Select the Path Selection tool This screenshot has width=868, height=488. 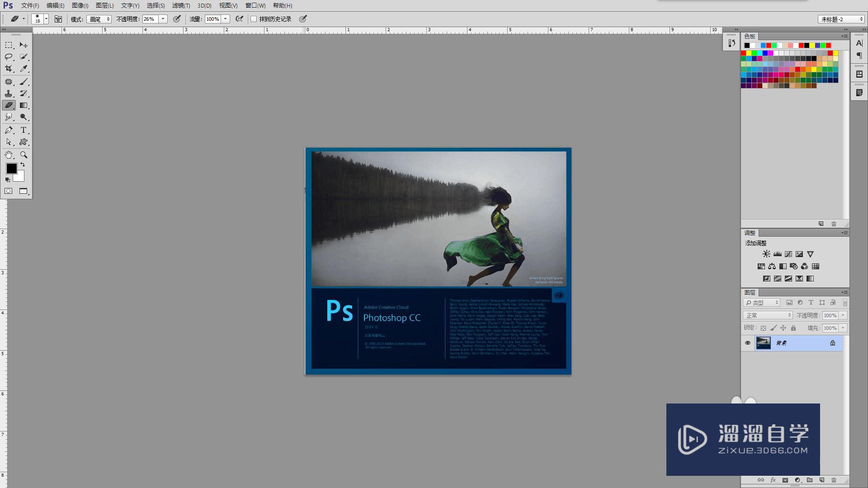(x=9, y=142)
